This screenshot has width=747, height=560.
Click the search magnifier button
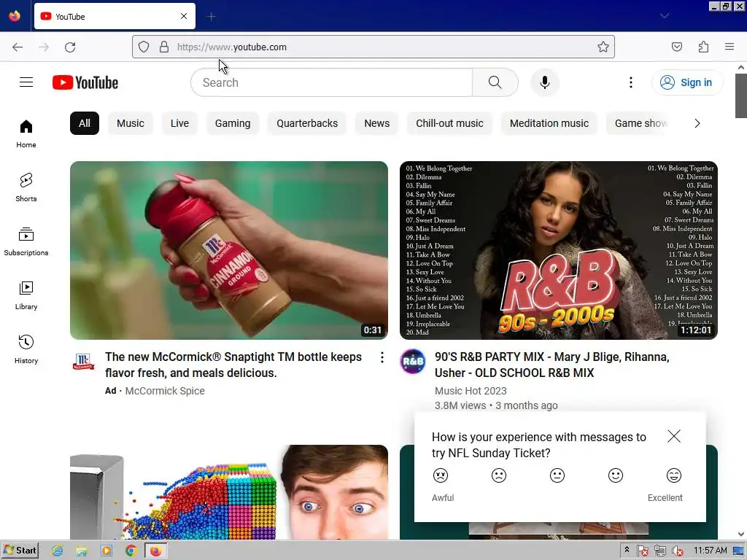[x=495, y=82]
